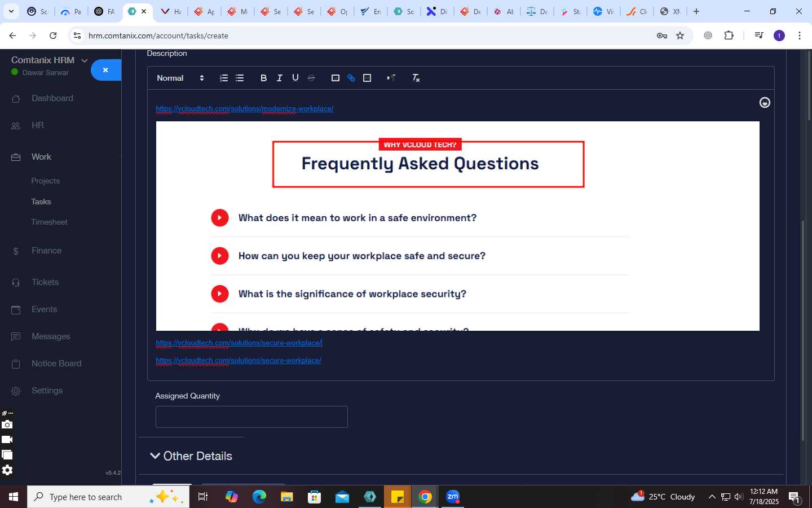
Task: Open the Finance sidebar section
Action: click(46, 251)
